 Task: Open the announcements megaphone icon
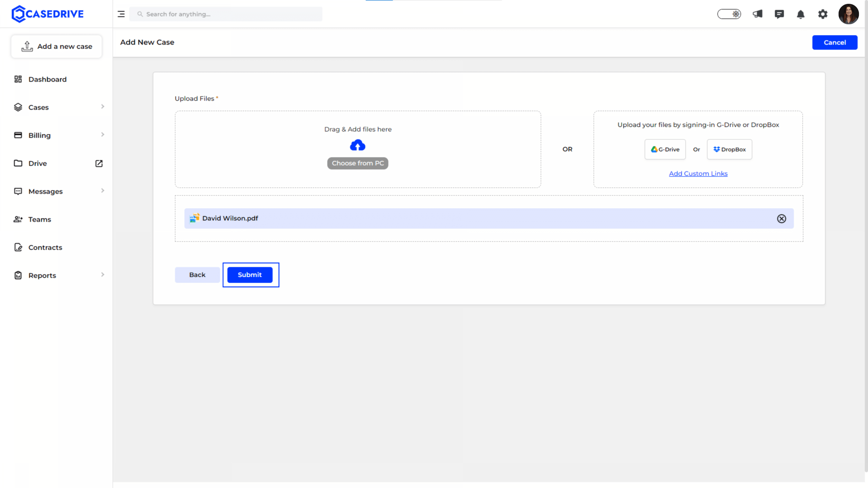pos(757,14)
